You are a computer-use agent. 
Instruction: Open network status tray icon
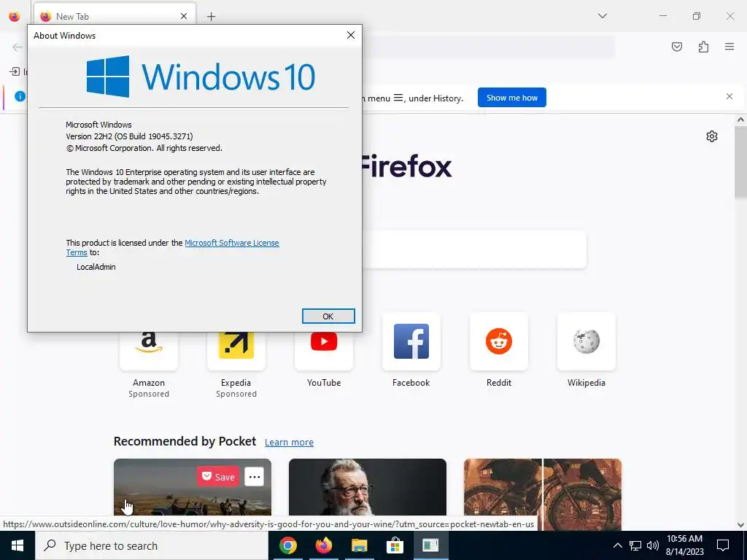[x=635, y=545]
